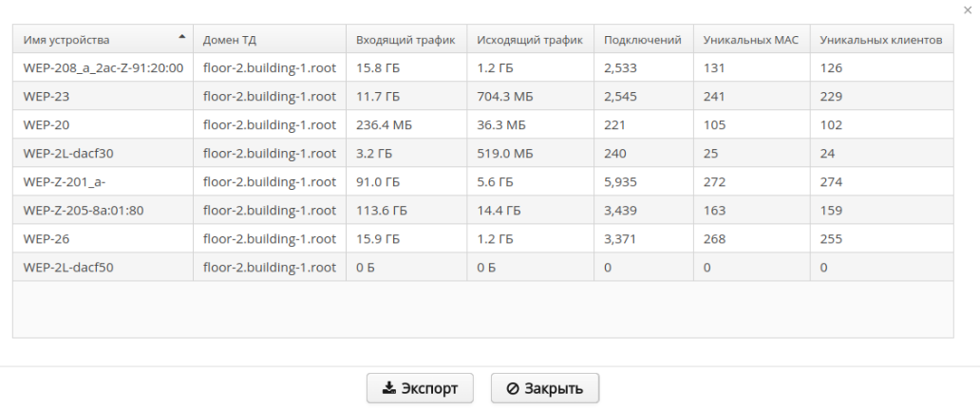Select the WEP-208_a_2ac-Z-91:20:00 row

coord(103,67)
